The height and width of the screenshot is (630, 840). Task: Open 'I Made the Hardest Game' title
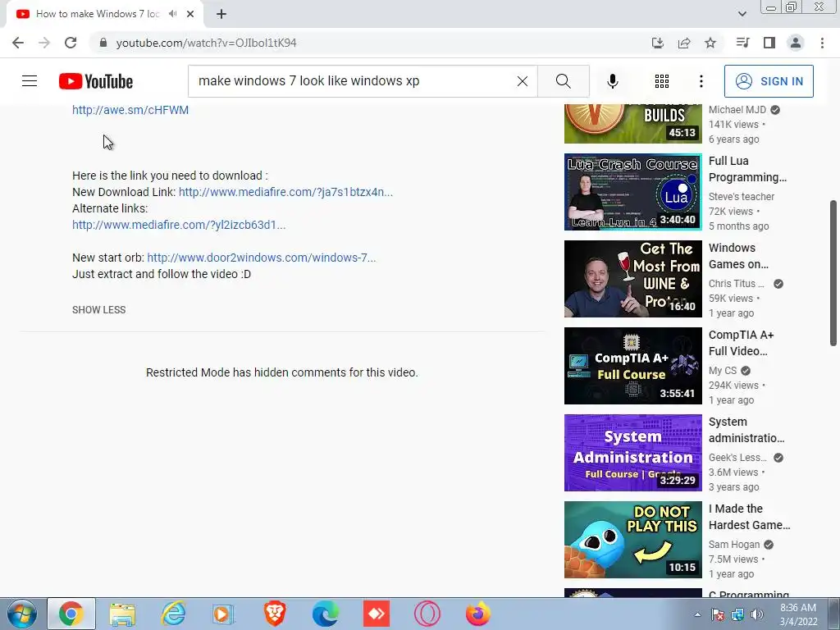point(749,517)
